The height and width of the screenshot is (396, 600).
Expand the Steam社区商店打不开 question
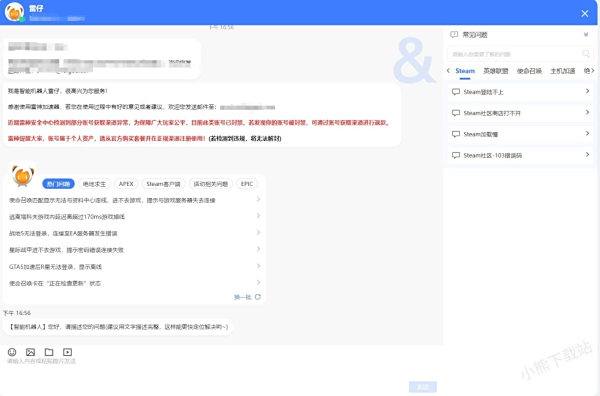[587, 112]
